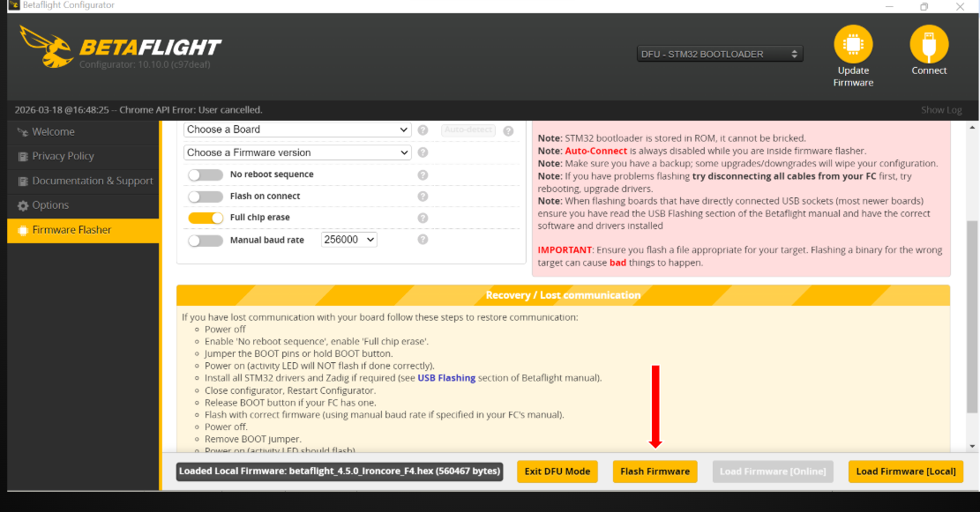Click help icon beside Choose a Board
The width and height of the screenshot is (980, 512).
tap(423, 130)
